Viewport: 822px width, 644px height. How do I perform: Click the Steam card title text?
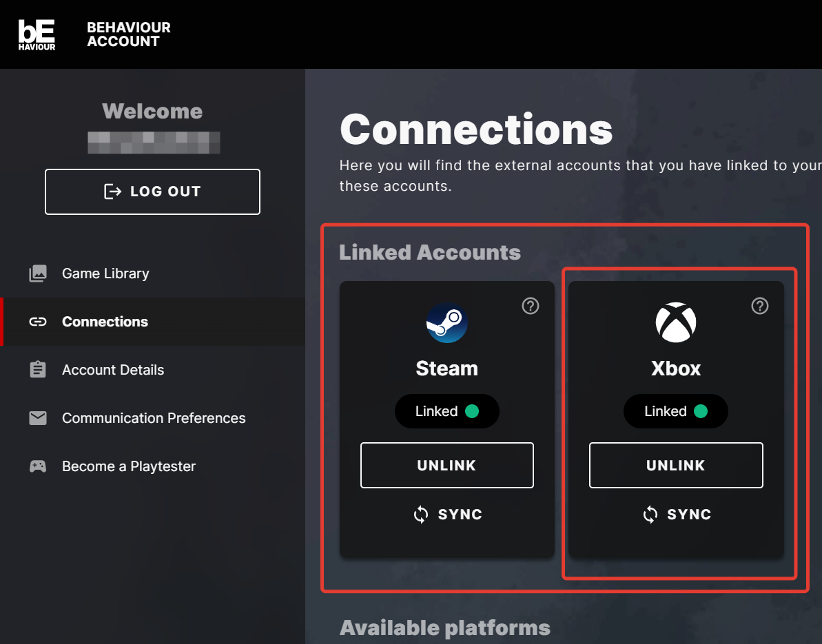446,368
